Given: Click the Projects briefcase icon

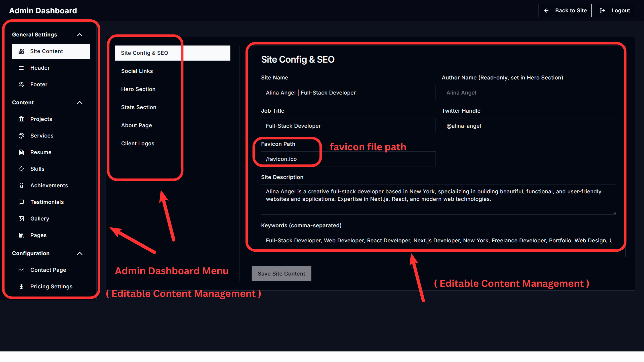Looking at the screenshot, I should tap(21, 119).
